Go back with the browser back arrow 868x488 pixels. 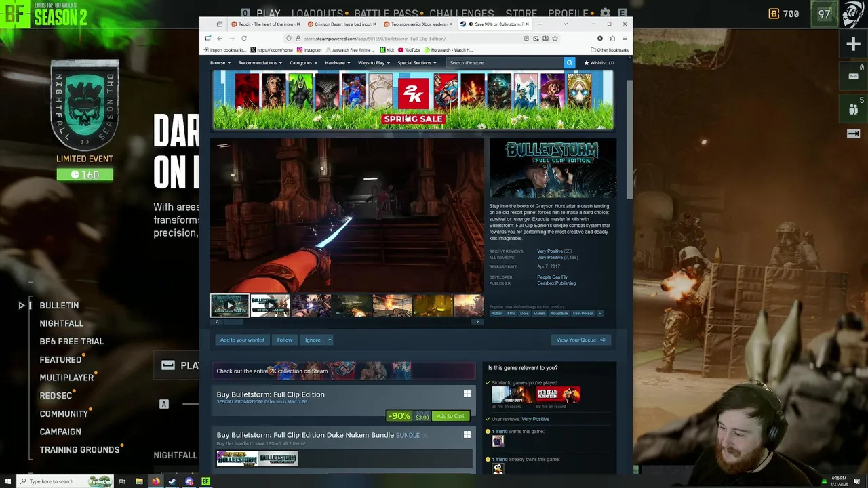(219, 38)
